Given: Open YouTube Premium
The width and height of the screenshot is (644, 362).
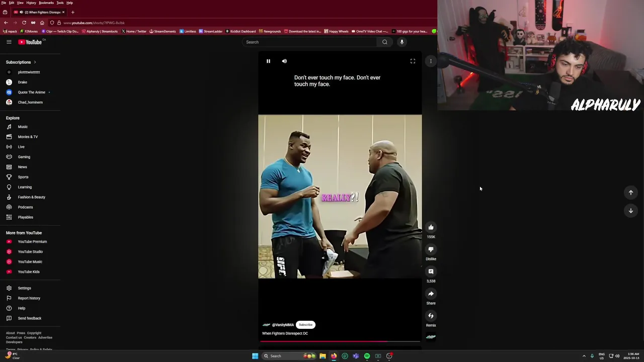Looking at the screenshot, I should click(32, 241).
